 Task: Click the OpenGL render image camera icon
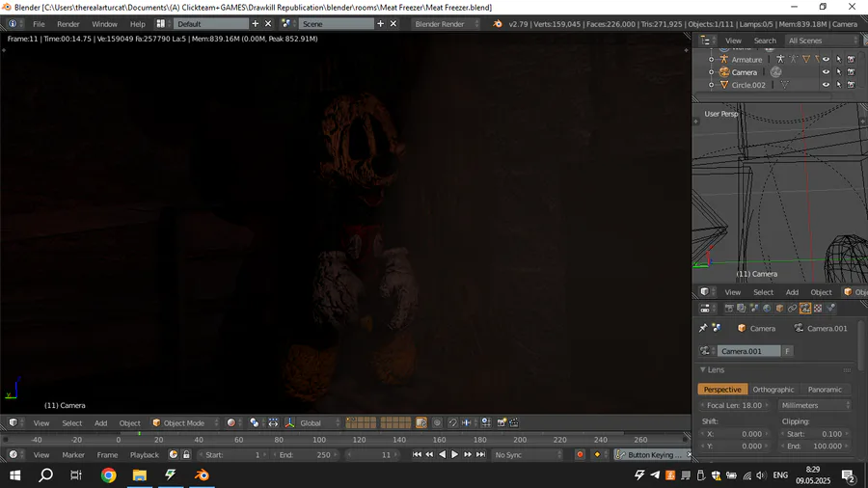pos(502,422)
